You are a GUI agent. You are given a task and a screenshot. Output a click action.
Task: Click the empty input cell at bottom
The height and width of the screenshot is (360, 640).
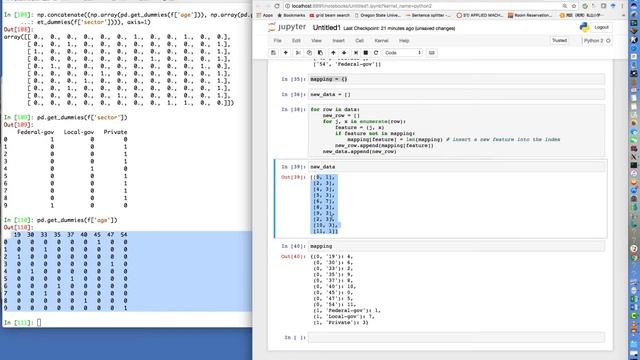pos(456,338)
